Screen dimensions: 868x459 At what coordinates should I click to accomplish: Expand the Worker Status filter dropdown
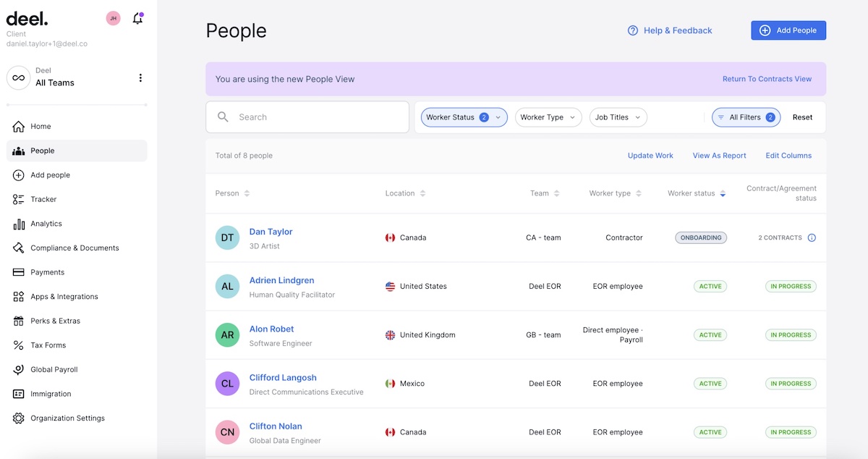464,117
